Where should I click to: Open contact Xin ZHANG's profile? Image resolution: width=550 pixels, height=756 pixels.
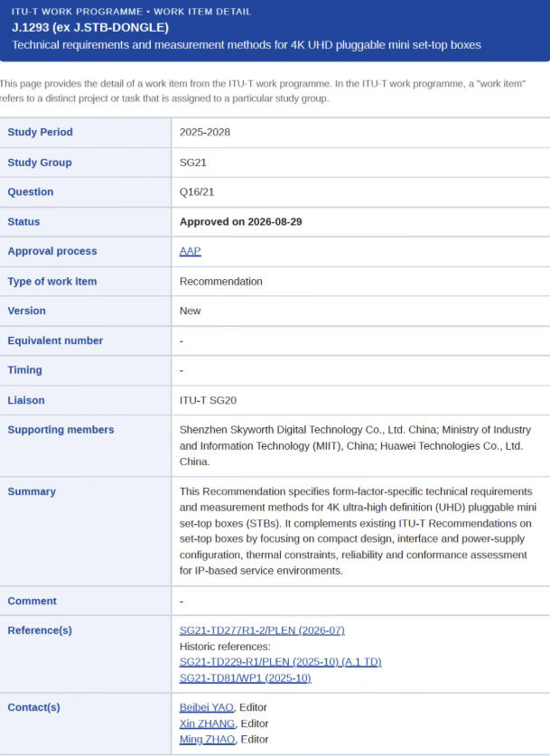pyautogui.click(x=208, y=723)
